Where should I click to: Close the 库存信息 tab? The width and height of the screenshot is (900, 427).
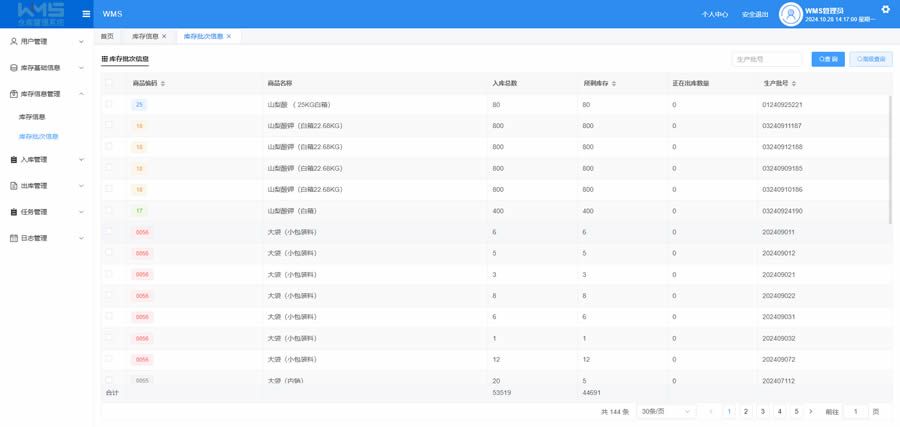[164, 36]
